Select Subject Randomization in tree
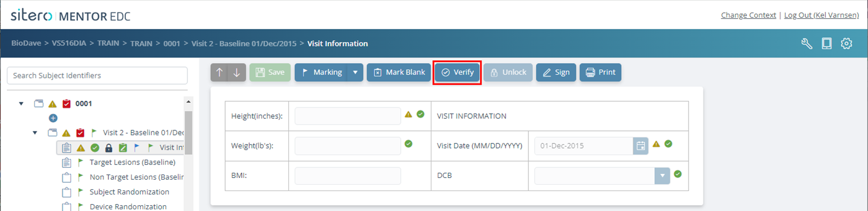The width and height of the screenshot is (868, 211). [129, 192]
